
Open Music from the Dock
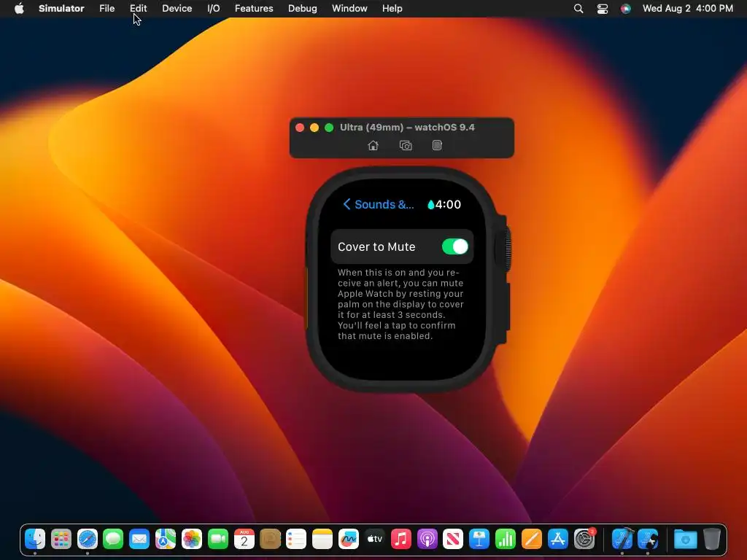pyautogui.click(x=400, y=539)
